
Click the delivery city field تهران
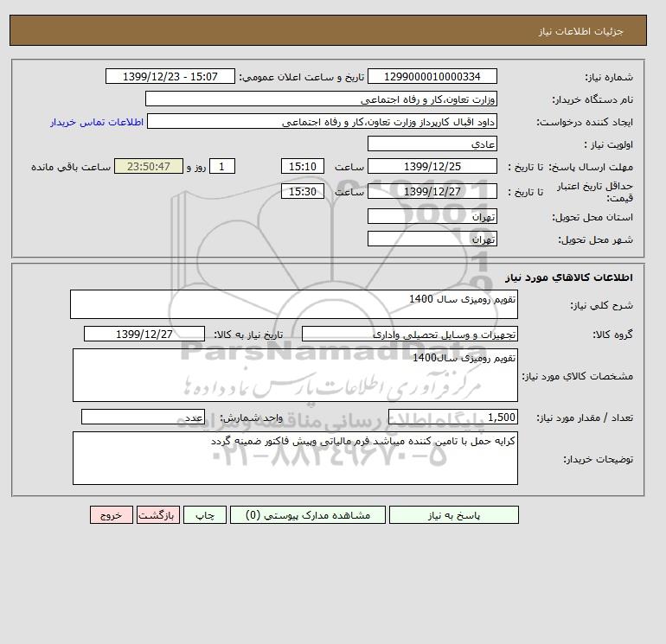pyautogui.click(x=432, y=239)
